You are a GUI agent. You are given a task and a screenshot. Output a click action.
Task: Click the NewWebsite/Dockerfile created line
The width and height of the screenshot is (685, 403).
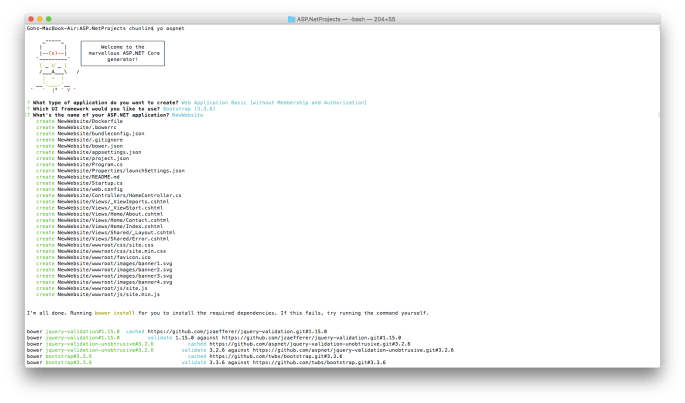coord(82,121)
